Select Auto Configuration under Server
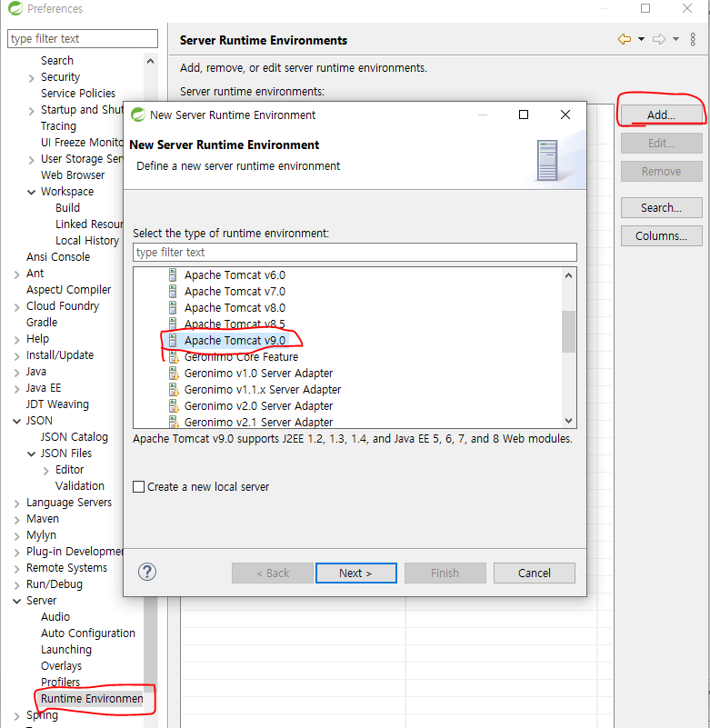710x728 pixels. (x=88, y=633)
